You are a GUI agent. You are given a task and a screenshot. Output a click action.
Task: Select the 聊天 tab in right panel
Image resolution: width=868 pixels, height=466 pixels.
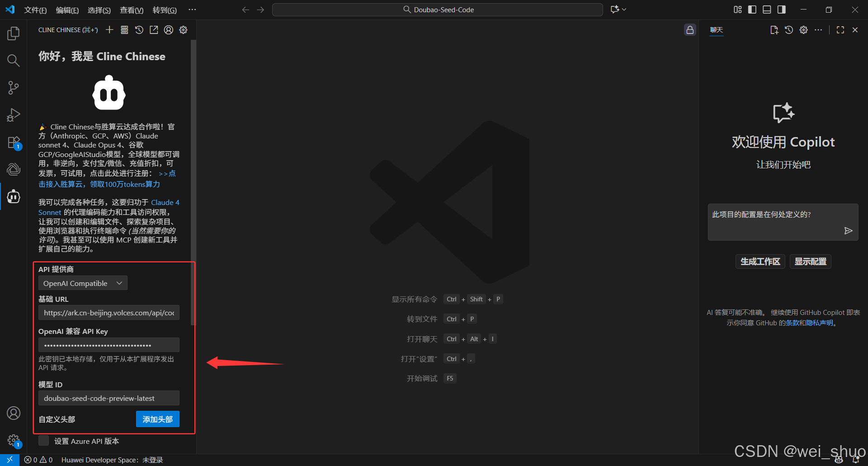pyautogui.click(x=717, y=30)
